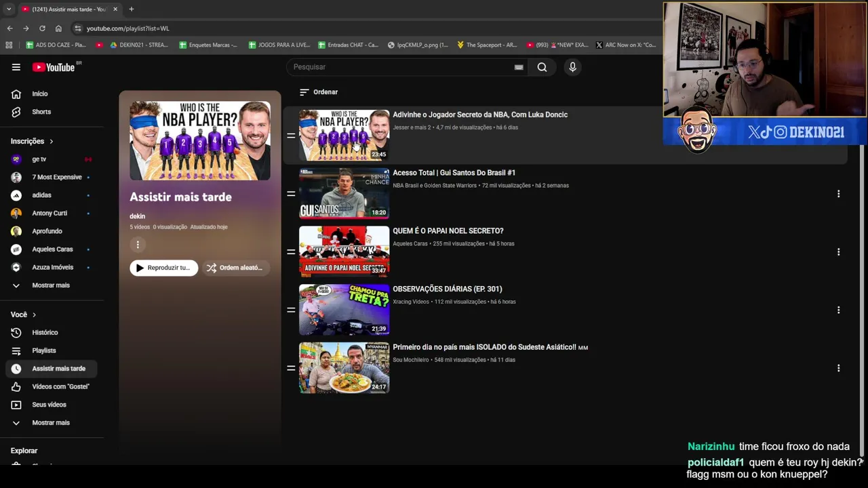Open options for Observações Diárias video
Screen dimensions: 868x488
[838, 310]
